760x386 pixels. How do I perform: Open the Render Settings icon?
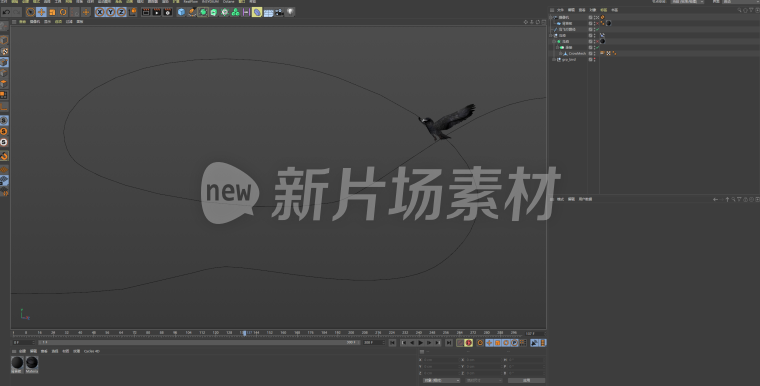click(168, 12)
